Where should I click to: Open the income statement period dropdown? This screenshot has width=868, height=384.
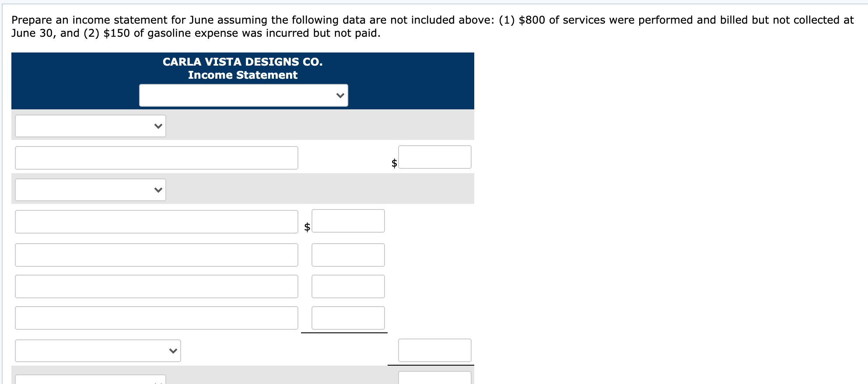(x=243, y=94)
